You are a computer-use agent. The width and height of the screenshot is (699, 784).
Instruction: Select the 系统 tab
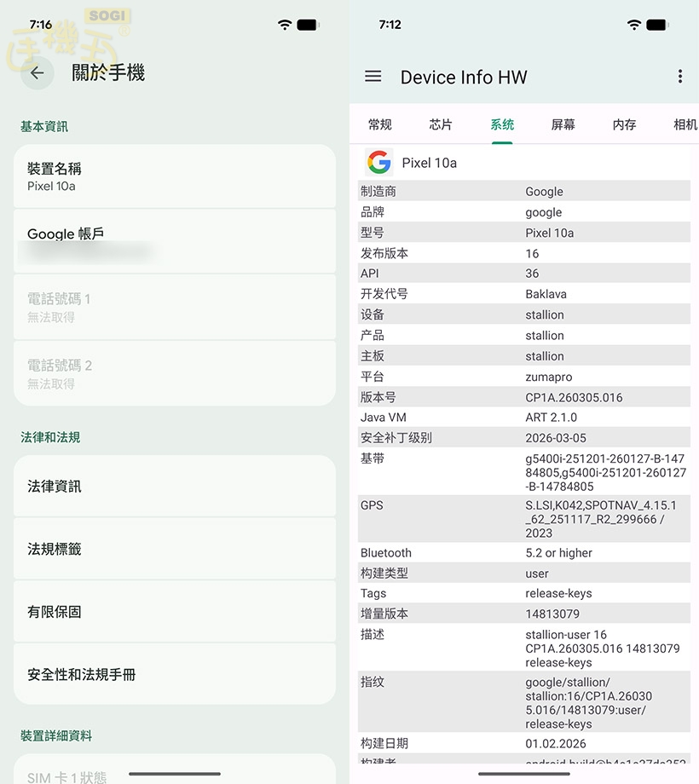point(502,124)
